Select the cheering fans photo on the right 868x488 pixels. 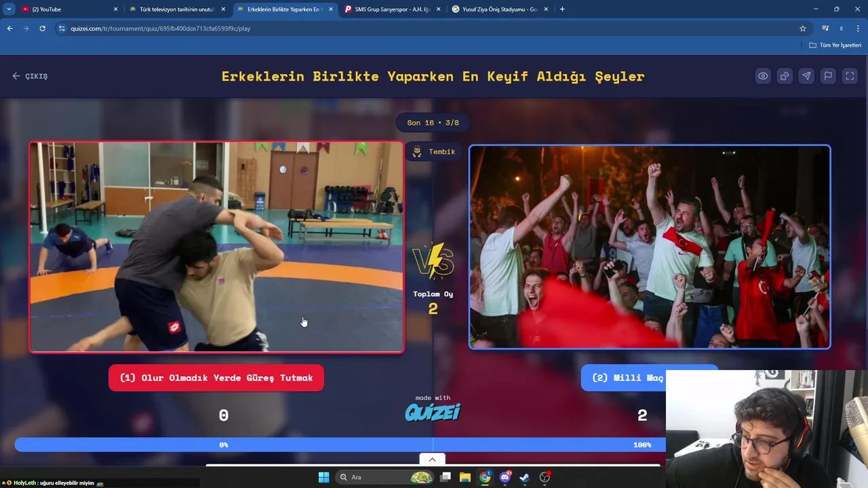point(650,247)
